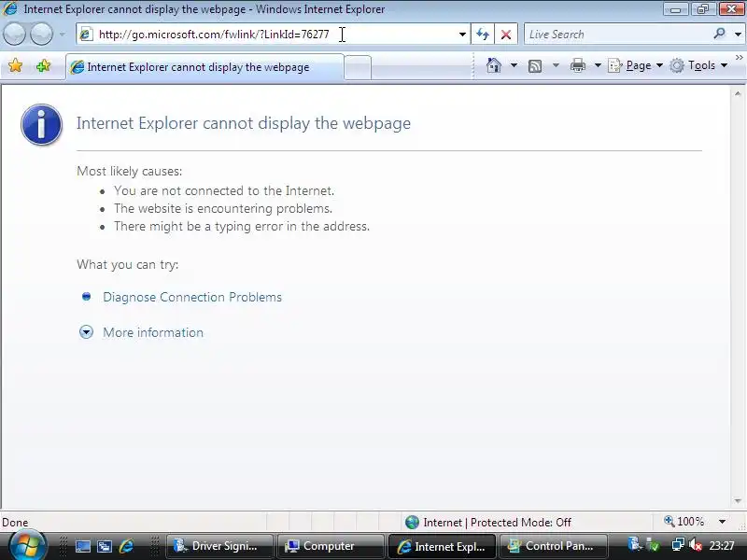Click the Live Search input box
The height and width of the screenshot is (560, 747).
point(617,35)
